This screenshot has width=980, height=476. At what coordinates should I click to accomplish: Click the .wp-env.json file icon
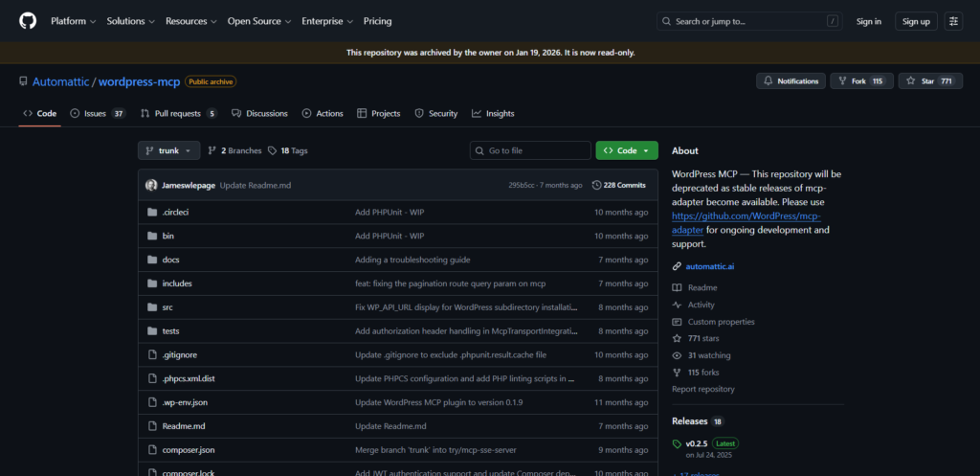[x=152, y=402]
